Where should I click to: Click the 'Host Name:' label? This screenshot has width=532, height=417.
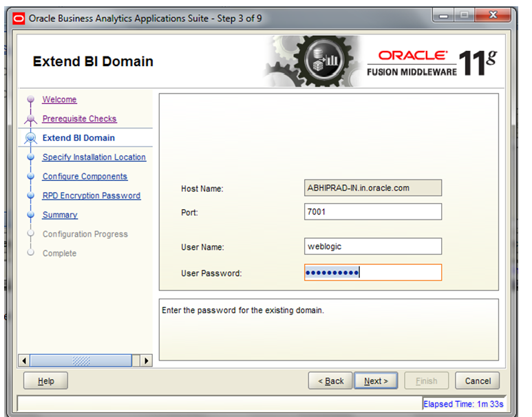[x=202, y=189]
